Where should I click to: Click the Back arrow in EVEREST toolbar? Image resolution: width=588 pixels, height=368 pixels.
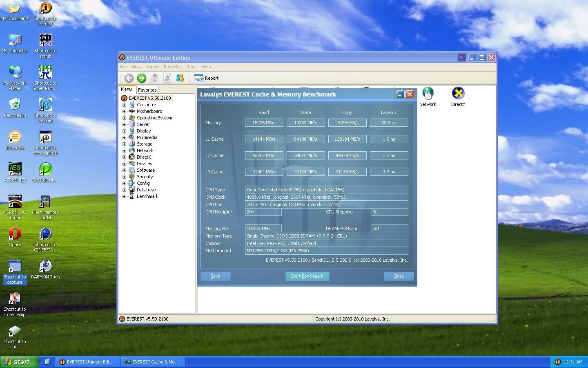pyautogui.click(x=129, y=78)
